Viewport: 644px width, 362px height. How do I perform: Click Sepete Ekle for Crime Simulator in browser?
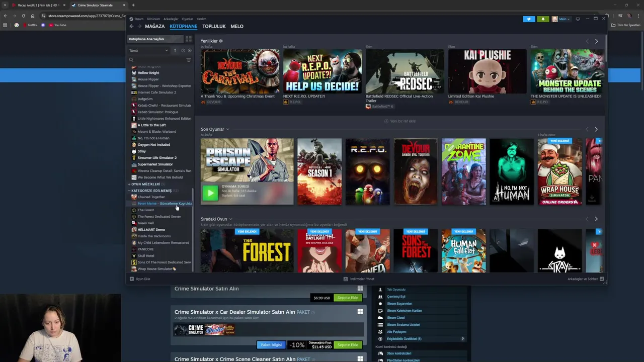(x=348, y=298)
